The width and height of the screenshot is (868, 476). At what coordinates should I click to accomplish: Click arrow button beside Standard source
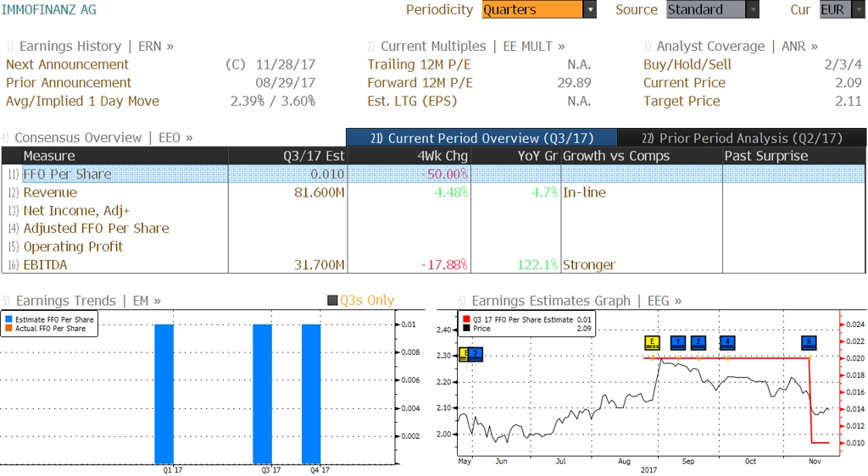click(x=753, y=9)
